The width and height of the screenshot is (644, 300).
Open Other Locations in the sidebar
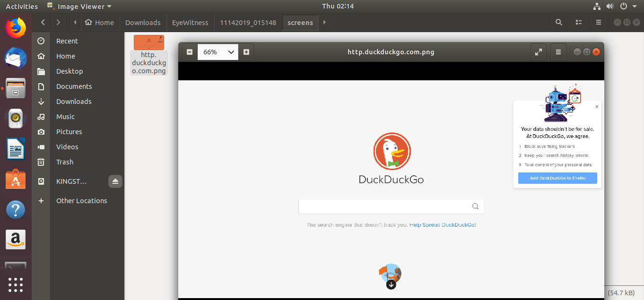pos(78,201)
